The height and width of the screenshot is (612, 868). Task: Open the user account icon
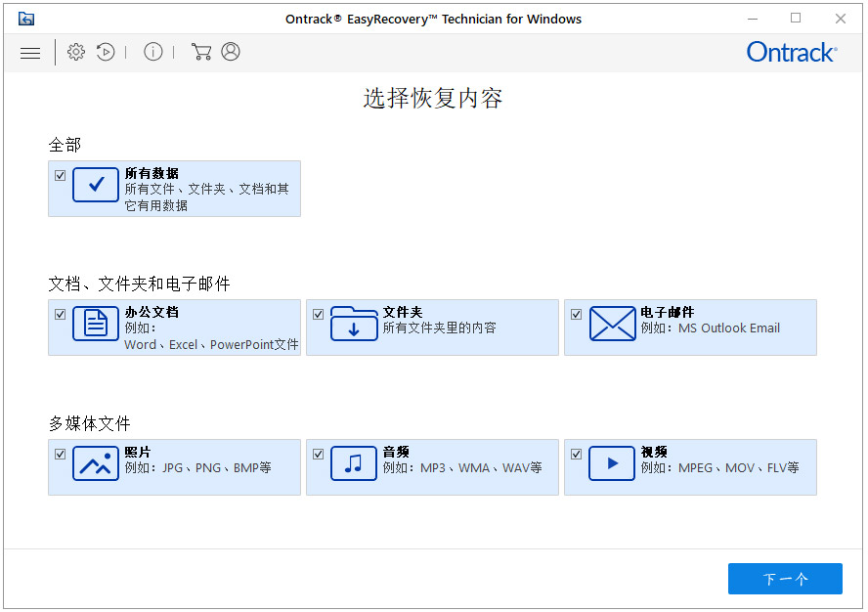point(231,52)
